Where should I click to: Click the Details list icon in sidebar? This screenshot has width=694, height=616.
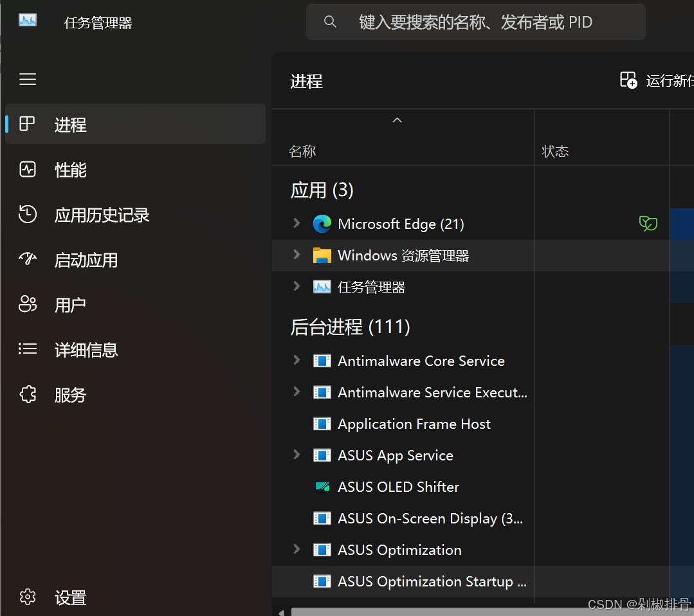(28, 349)
